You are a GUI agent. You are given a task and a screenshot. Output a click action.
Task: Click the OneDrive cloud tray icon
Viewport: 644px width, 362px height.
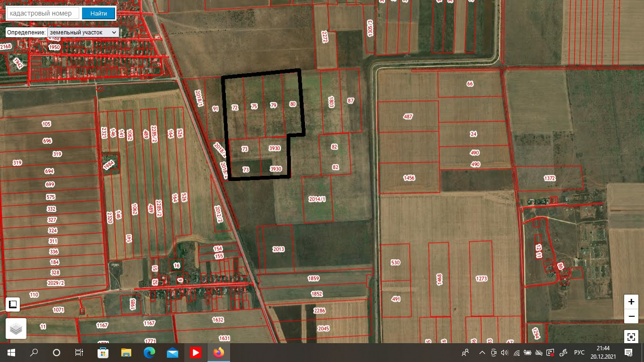[539, 353]
